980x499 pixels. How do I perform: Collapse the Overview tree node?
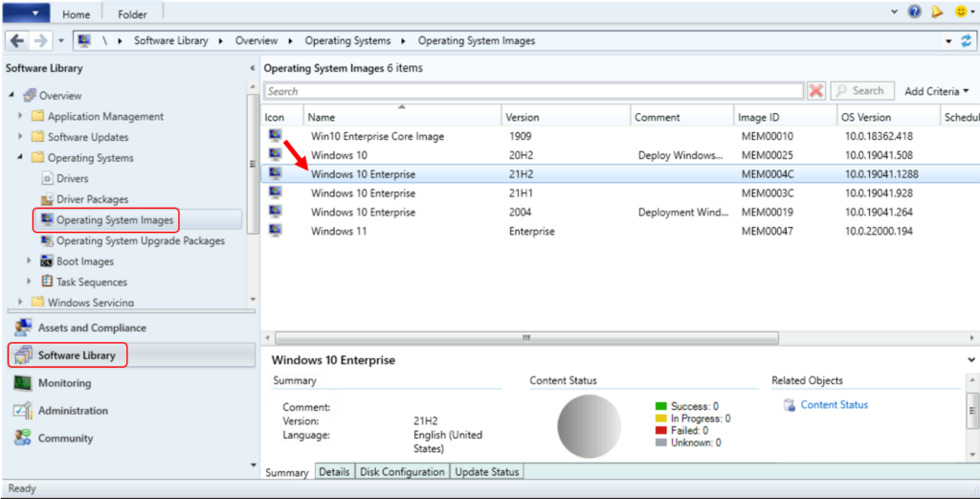click(11, 95)
